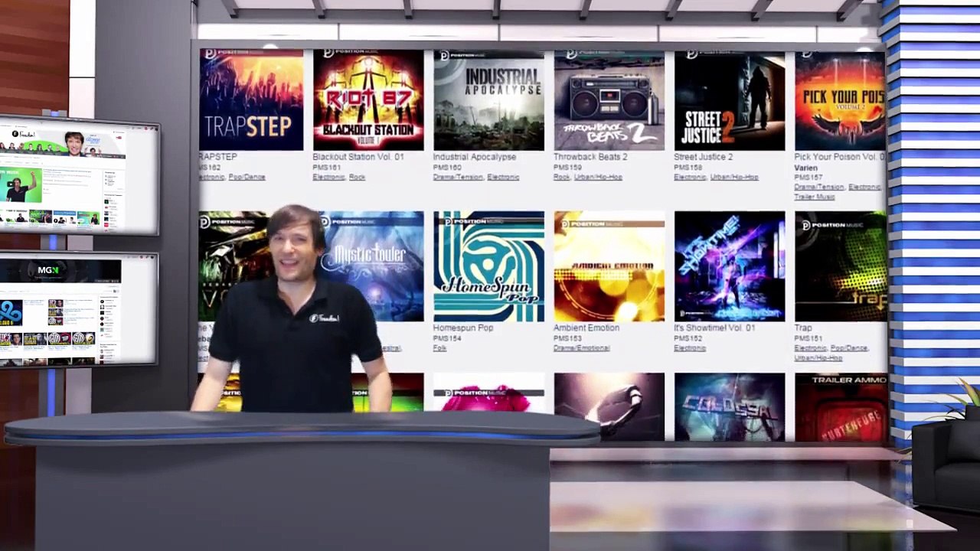Open Trailer Music link under Pick Your Poison
Image resolution: width=980 pixels, height=551 pixels.
pyautogui.click(x=815, y=197)
